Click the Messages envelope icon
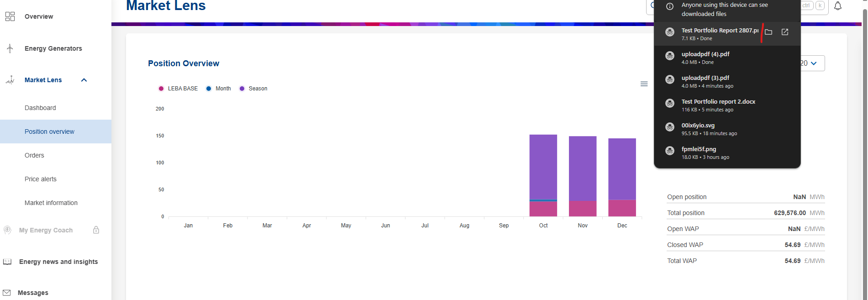Screen dimensions: 868x300 [x=7, y=293]
